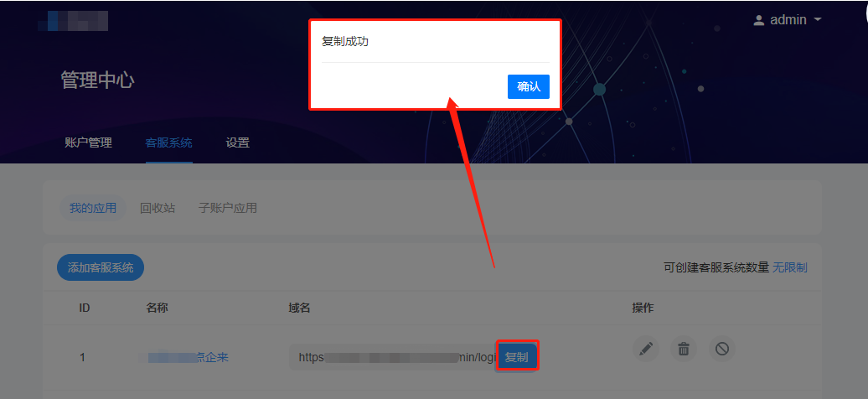Switch to the 回收站 sub-tab
Viewport: 868px width, 399px height.
(158, 209)
